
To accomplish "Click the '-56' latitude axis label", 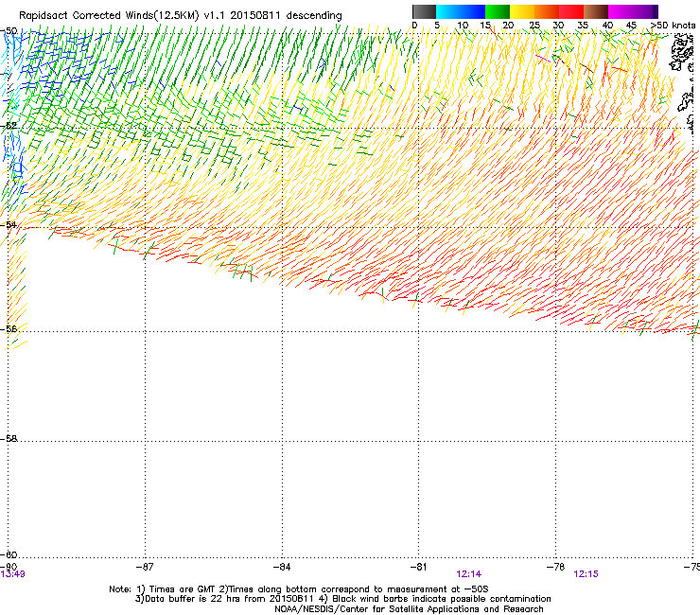I will pos(9,328).
